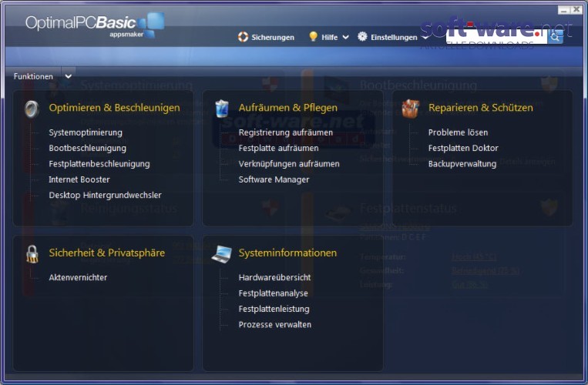Screen dimensions: 588x385
Task: Open the Reparieren & Schützen heading
Action: 480,108
